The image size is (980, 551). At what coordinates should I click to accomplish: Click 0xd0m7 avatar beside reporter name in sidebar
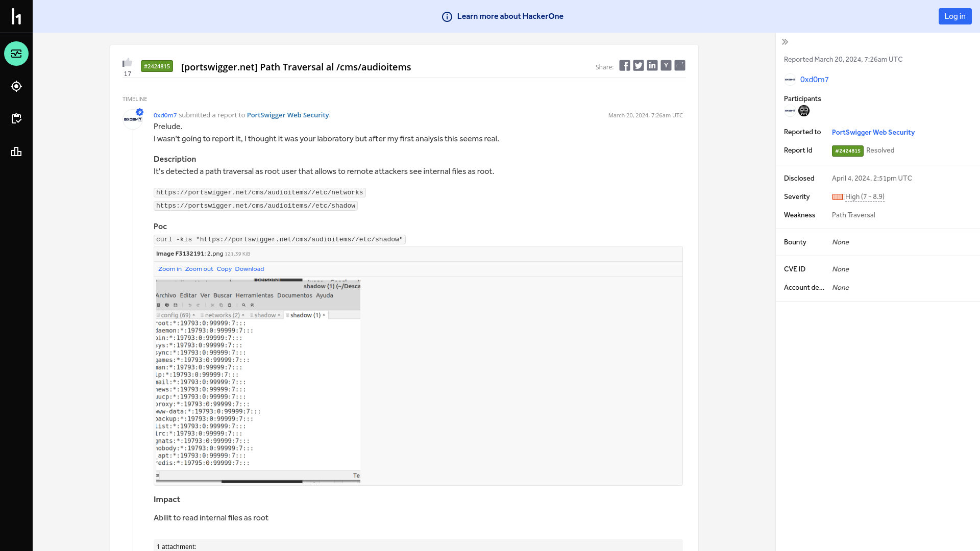[790, 80]
